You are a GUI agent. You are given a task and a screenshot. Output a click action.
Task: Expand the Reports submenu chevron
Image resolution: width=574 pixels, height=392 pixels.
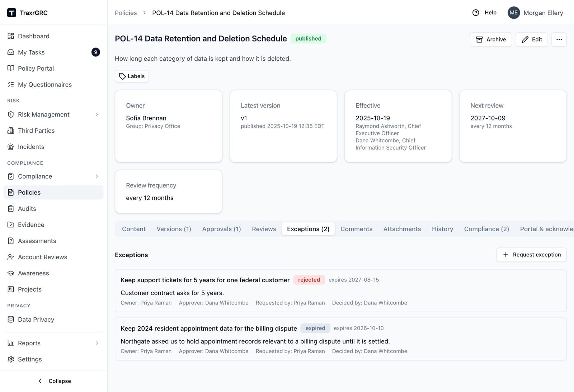point(97,343)
